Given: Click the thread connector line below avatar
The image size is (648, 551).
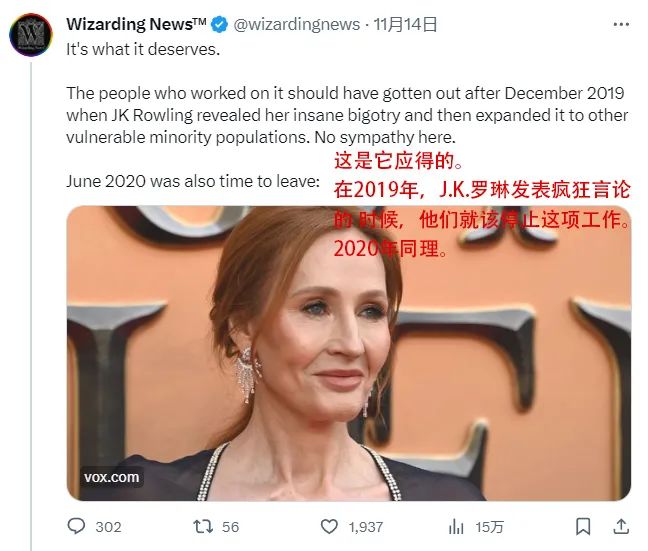Looking at the screenshot, I should (x=31, y=306).
